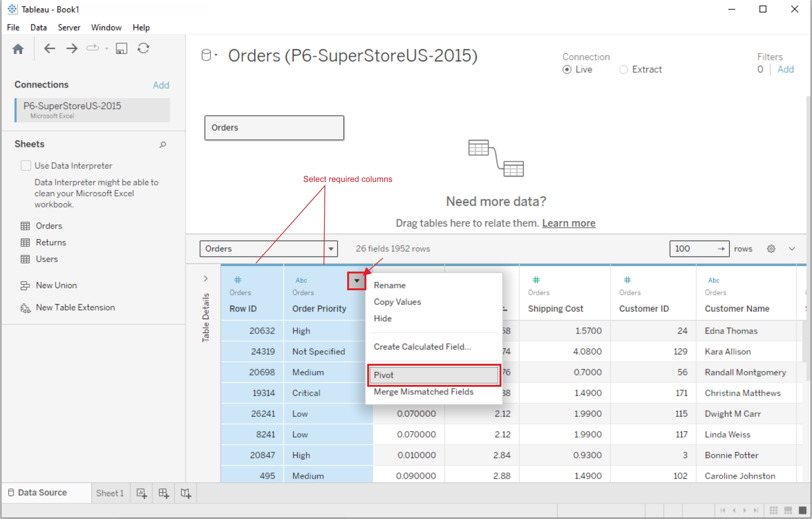
Task: Select Extract connection radio button
Action: pos(624,70)
